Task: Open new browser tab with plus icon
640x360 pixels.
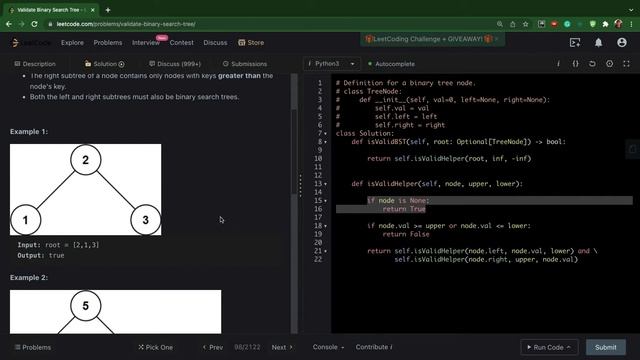Action: (108, 10)
